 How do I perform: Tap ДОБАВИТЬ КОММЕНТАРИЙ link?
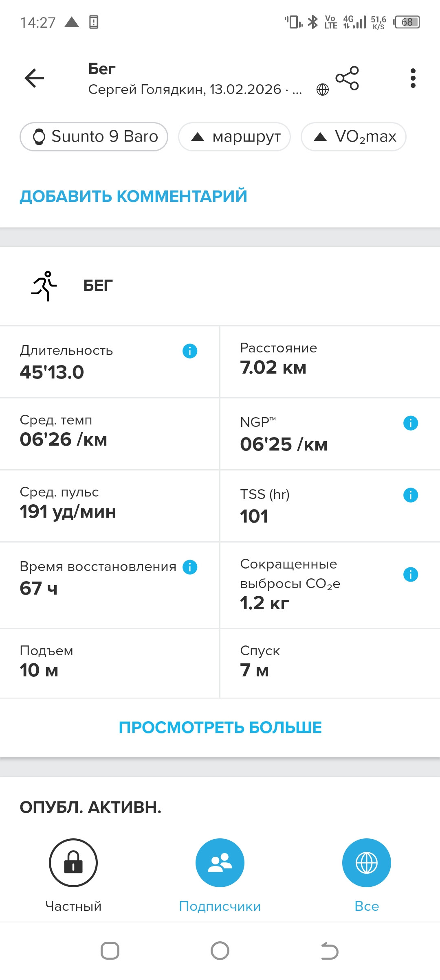pos(134,196)
